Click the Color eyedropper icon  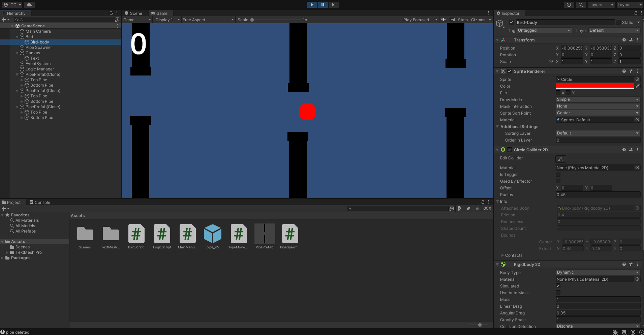point(637,86)
